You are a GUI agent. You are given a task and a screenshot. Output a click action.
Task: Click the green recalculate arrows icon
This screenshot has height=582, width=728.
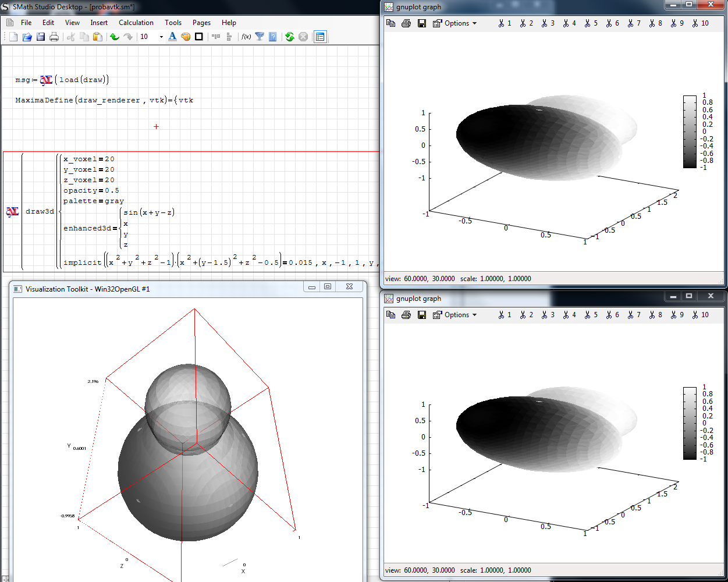coord(289,37)
